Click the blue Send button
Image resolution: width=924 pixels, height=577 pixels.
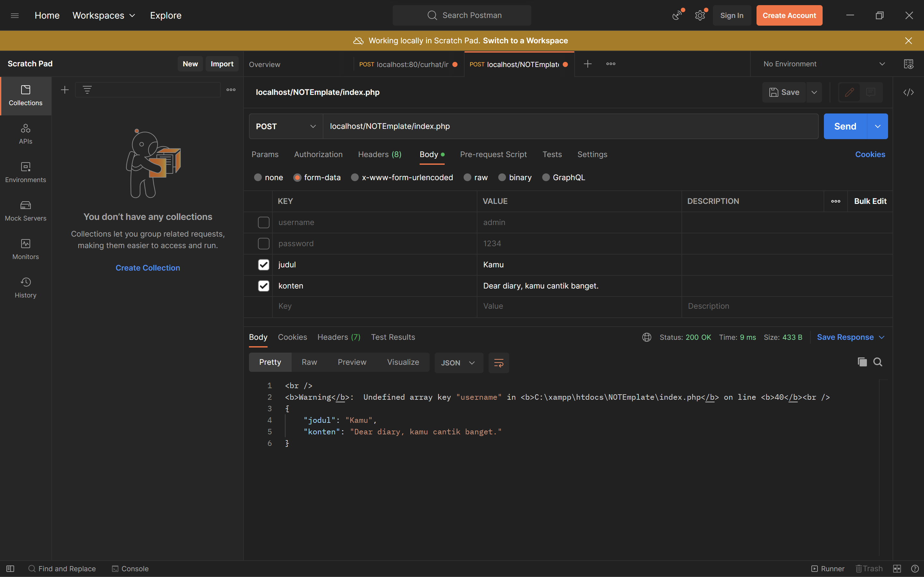coord(845,126)
